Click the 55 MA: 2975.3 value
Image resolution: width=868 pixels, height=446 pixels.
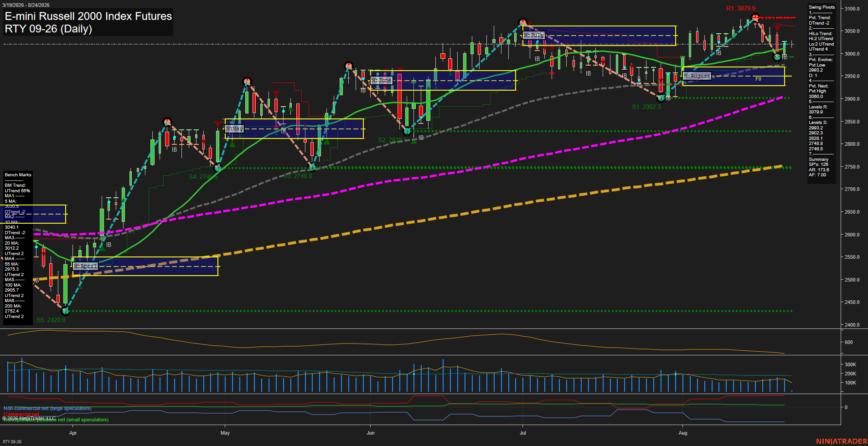pyautogui.click(x=12, y=267)
